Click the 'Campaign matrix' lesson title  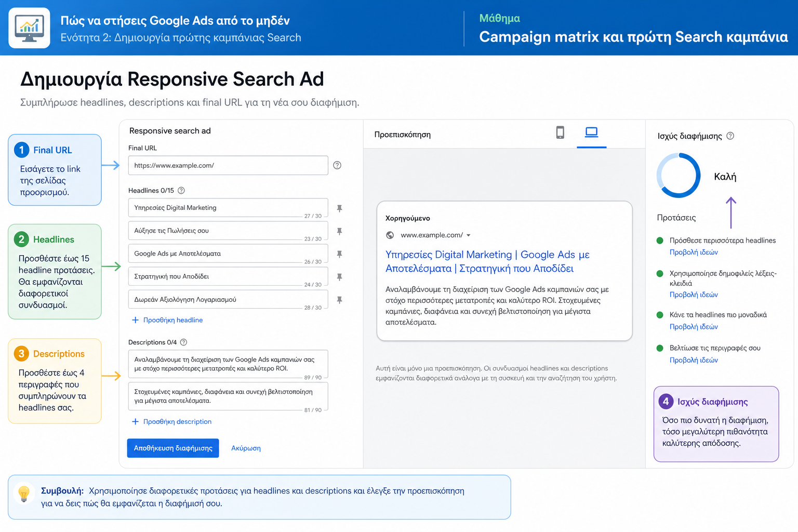[633, 37]
